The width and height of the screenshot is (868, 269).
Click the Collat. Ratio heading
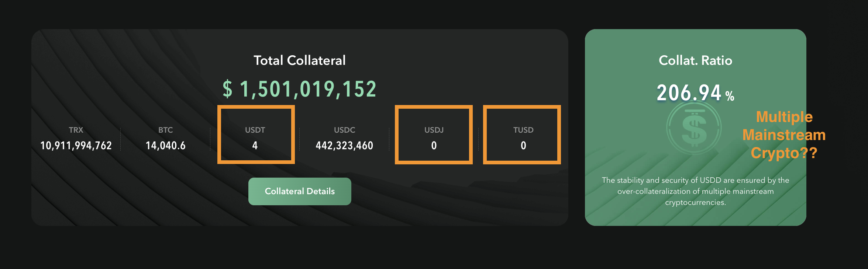695,60
